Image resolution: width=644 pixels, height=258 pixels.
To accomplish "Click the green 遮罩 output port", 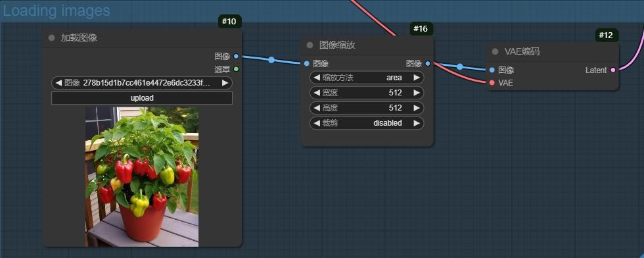I will [x=236, y=68].
